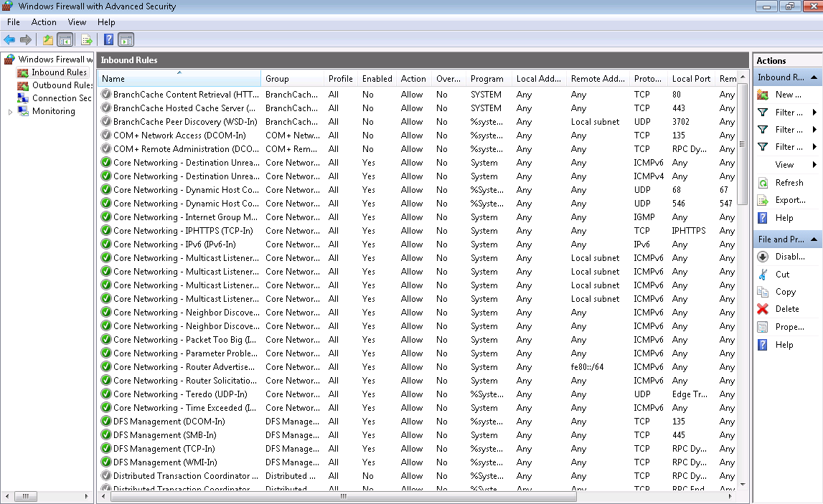Select Inbound Rules in the tree
The image size is (823, 504).
tap(59, 72)
